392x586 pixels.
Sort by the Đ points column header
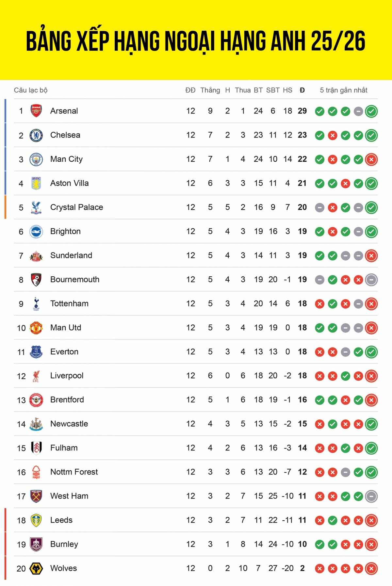[x=302, y=90]
